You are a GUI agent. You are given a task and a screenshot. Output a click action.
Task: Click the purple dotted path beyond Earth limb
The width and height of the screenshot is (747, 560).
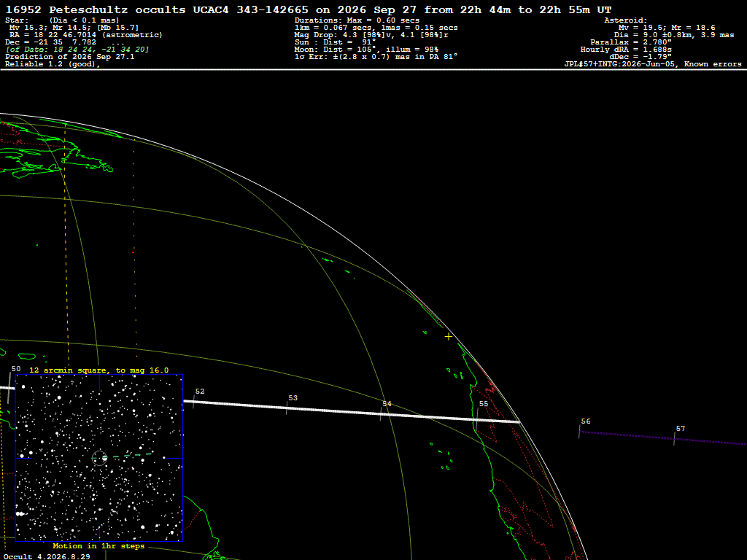click(x=662, y=438)
